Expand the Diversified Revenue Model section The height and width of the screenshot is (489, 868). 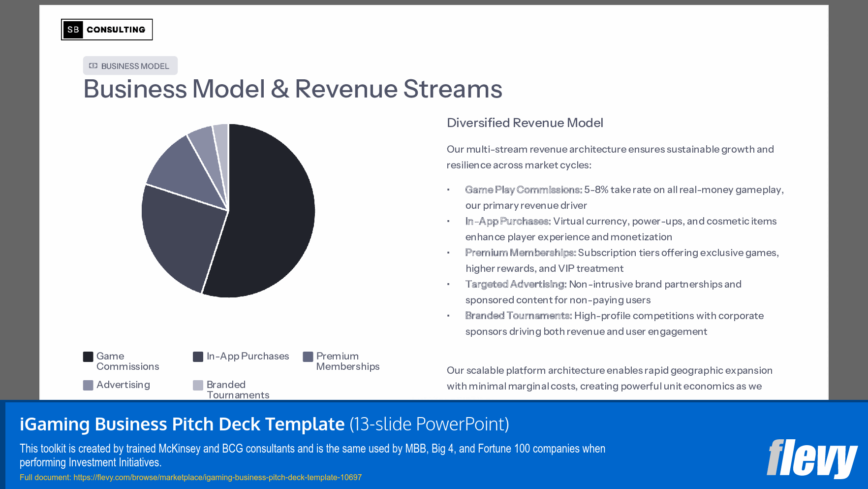click(525, 123)
